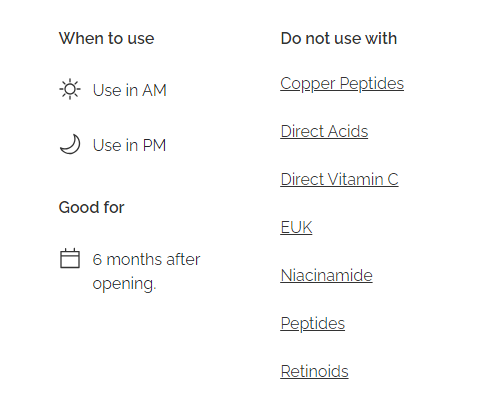Open the standalone Peptides link
500x408 pixels.
coord(313,324)
